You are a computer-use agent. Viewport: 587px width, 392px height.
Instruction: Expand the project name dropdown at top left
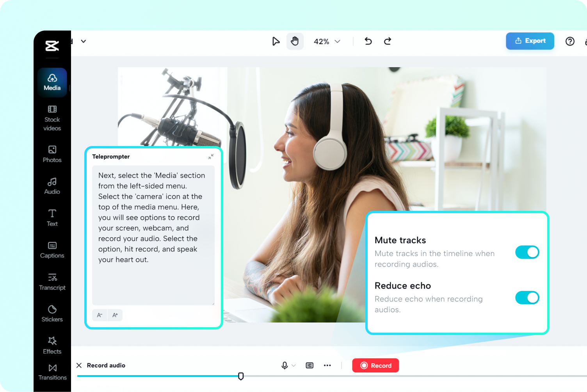tap(83, 41)
